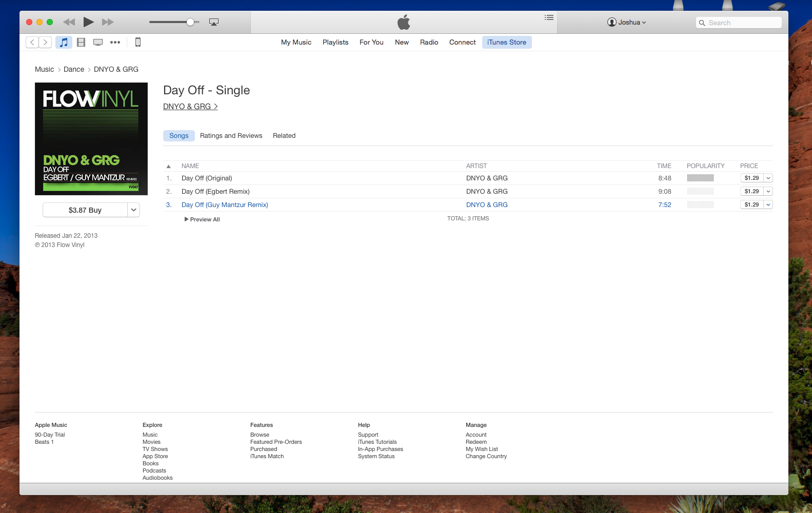Select the TV Shows screen icon

tap(98, 43)
